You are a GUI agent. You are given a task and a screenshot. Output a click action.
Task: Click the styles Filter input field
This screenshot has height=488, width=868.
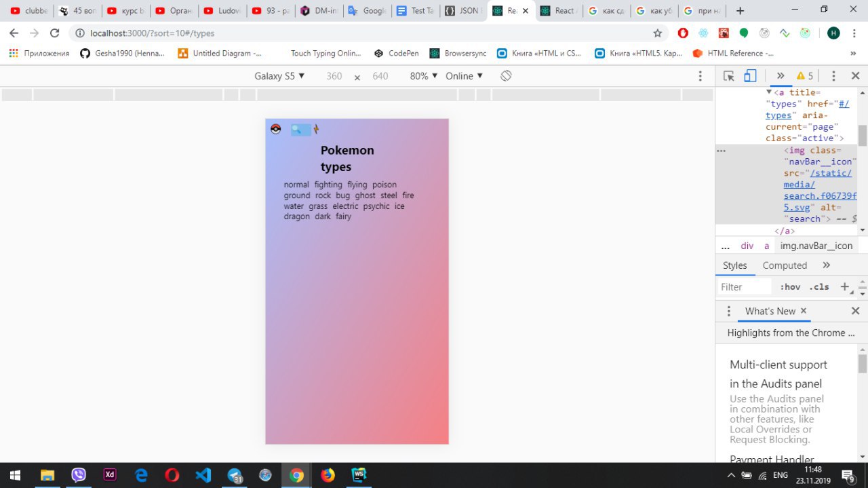[x=745, y=287]
